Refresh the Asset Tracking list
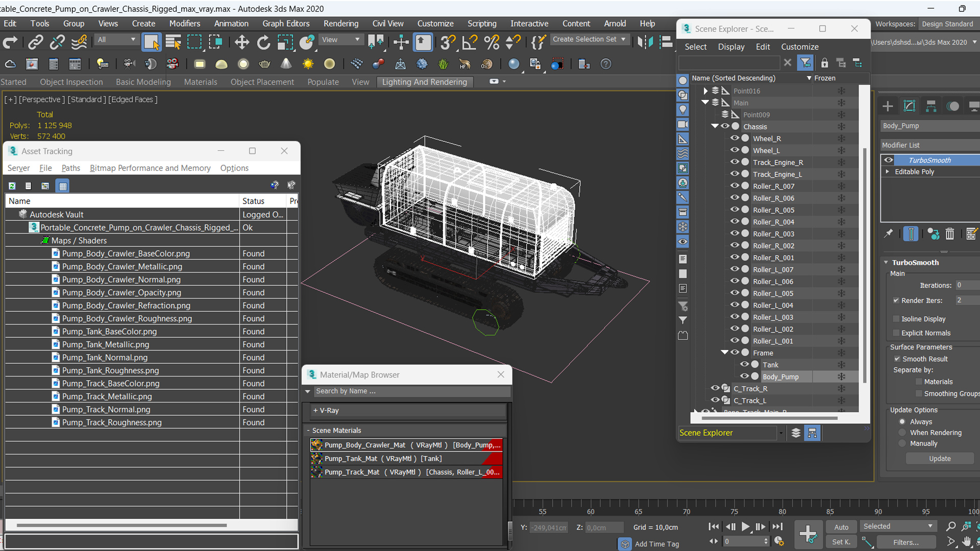The height and width of the screenshot is (551, 980). pyautogui.click(x=12, y=186)
